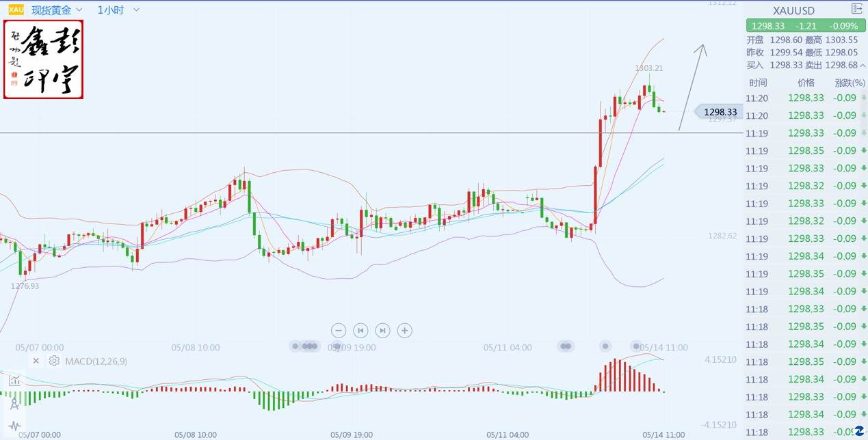Collapse the XAUUSD quote side panel
This screenshot has height=440, width=868.
[856, 9]
